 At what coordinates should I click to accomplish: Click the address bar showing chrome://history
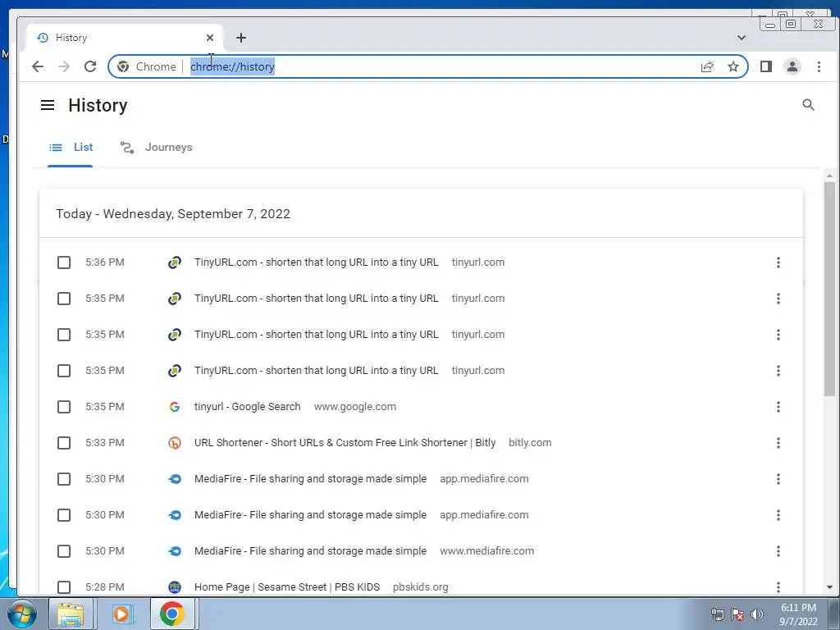(x=427, y=66)
